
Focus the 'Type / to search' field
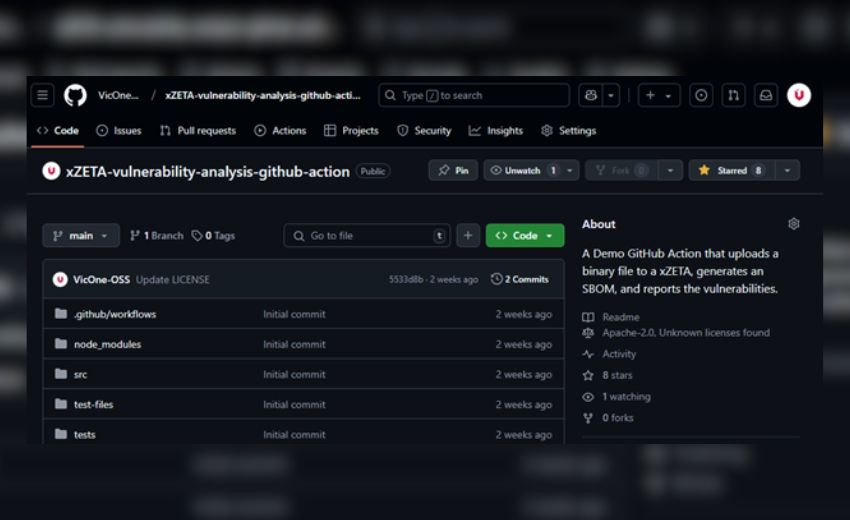click(x=474, y=95)
